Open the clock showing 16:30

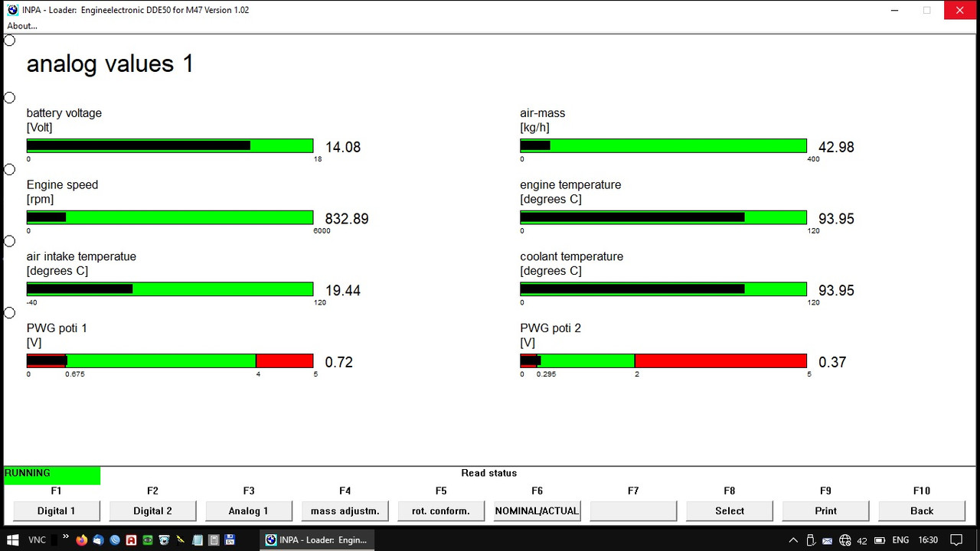[928, 540]
